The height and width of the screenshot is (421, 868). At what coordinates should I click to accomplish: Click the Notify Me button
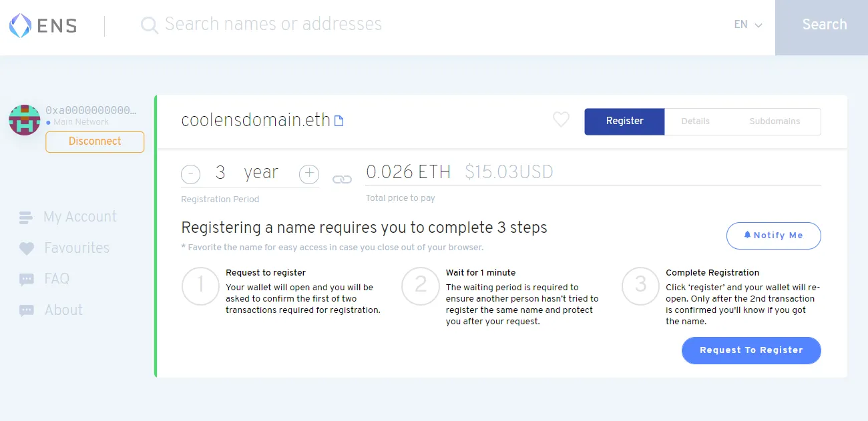pos(773,236)
